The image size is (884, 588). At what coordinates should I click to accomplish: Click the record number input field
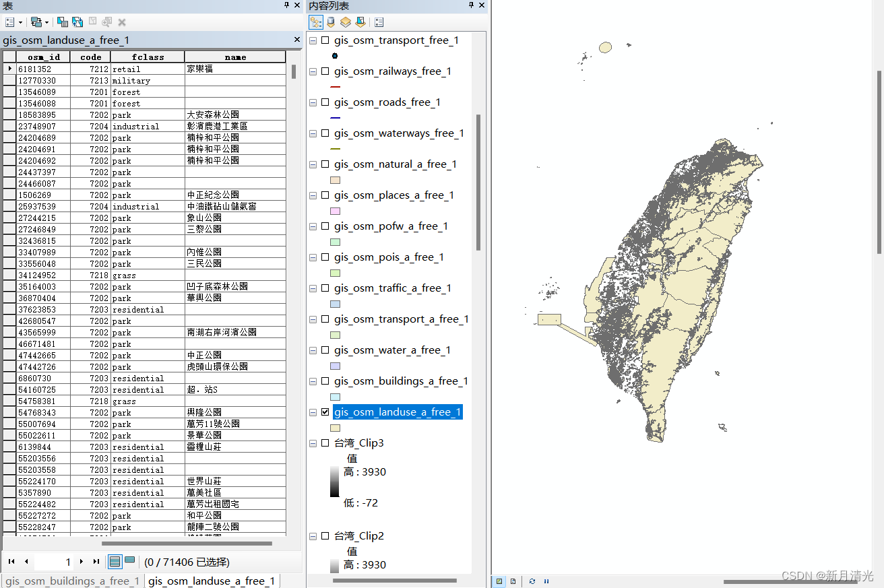[54, 561]
